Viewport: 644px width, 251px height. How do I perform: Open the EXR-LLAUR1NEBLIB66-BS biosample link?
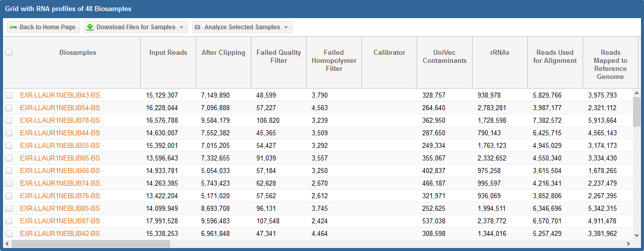(60, 171)
